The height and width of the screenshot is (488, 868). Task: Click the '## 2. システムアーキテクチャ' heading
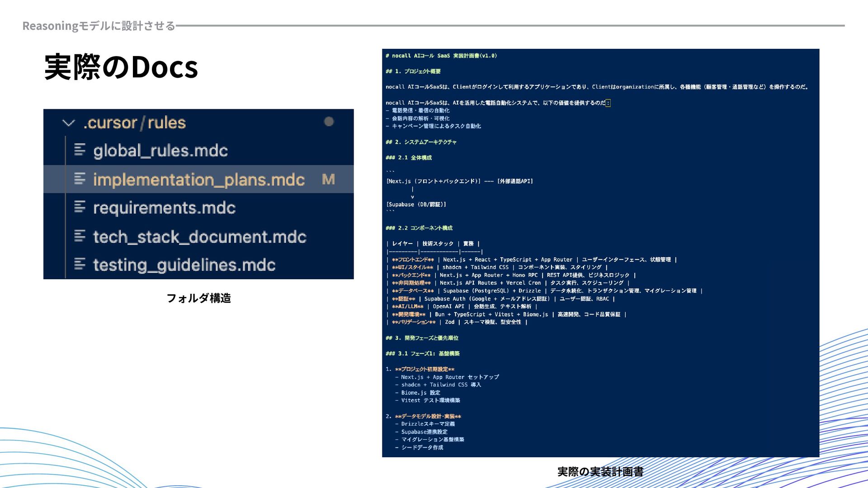pos(421,142)
